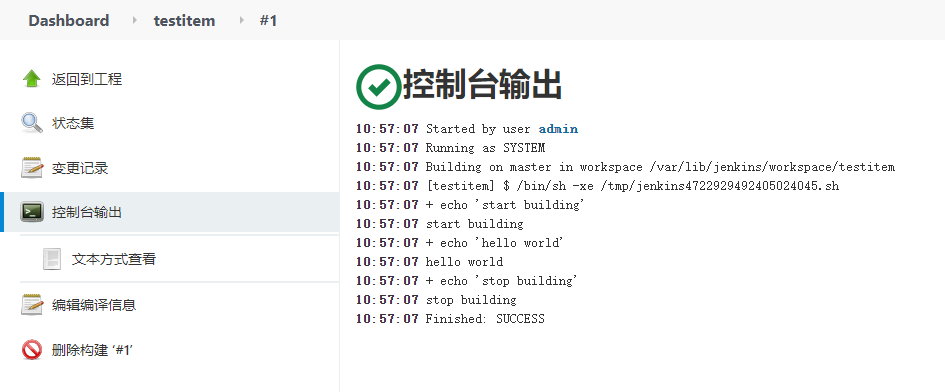Screen dimensions: 945x392
Task: Click the green success checkmark icon
Action: pyautogui.click(x=378, y=87)
